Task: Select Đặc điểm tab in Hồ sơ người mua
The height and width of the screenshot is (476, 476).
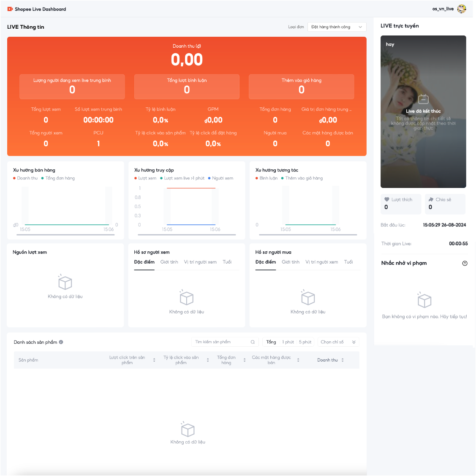Action: [x=266, y=262]
